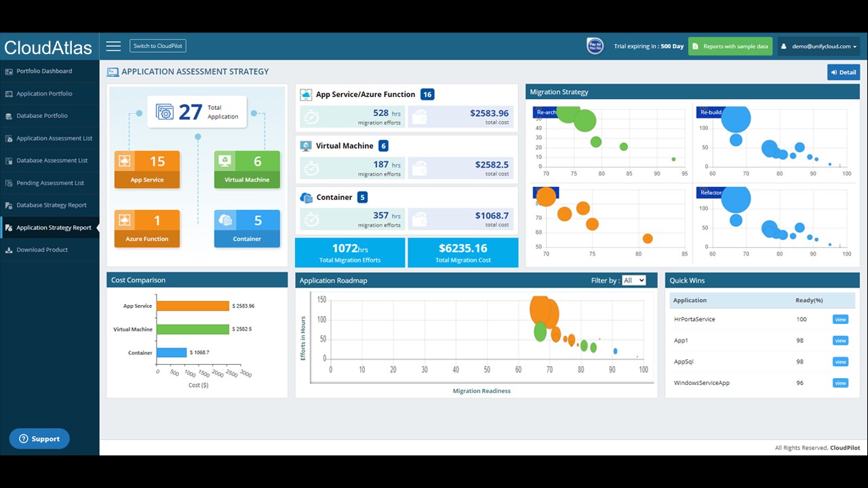Image resolution: width=868 pixels, height=488 pixels.
Task: Click the badge showing 16 apps
Action: 427,95
